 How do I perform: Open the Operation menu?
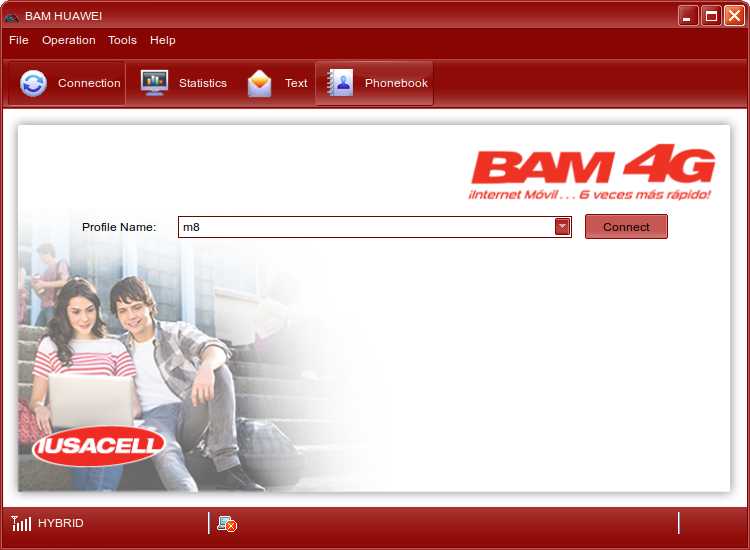pos(68,40)
